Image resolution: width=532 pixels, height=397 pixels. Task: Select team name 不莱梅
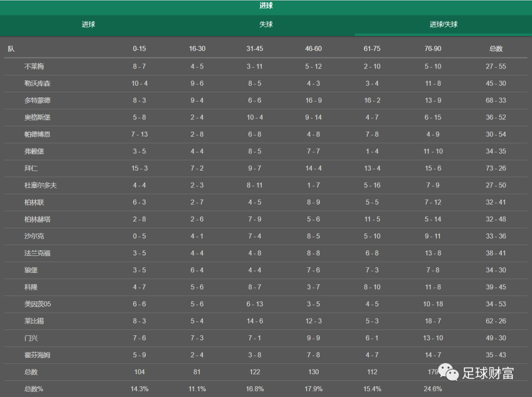34,67
